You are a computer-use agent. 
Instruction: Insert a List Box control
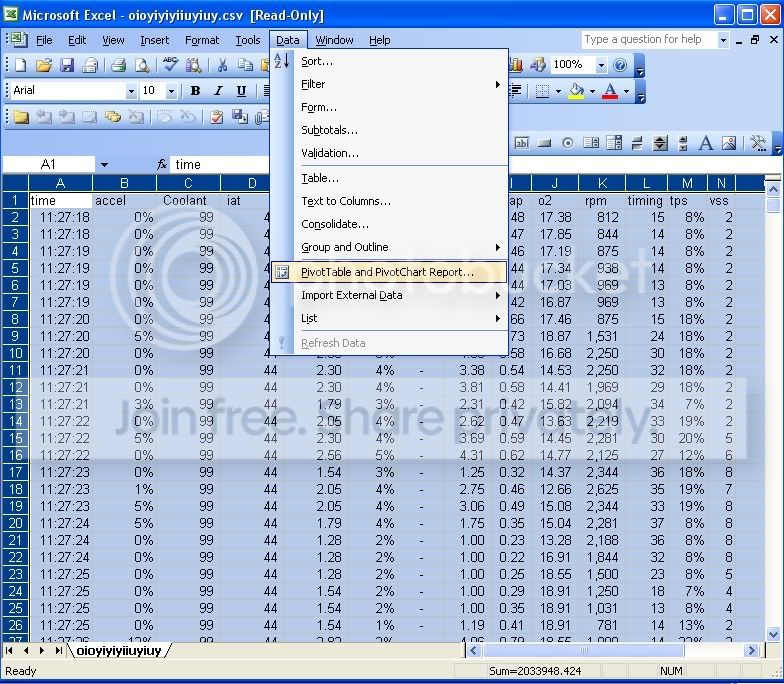click(x=591, y=144)
